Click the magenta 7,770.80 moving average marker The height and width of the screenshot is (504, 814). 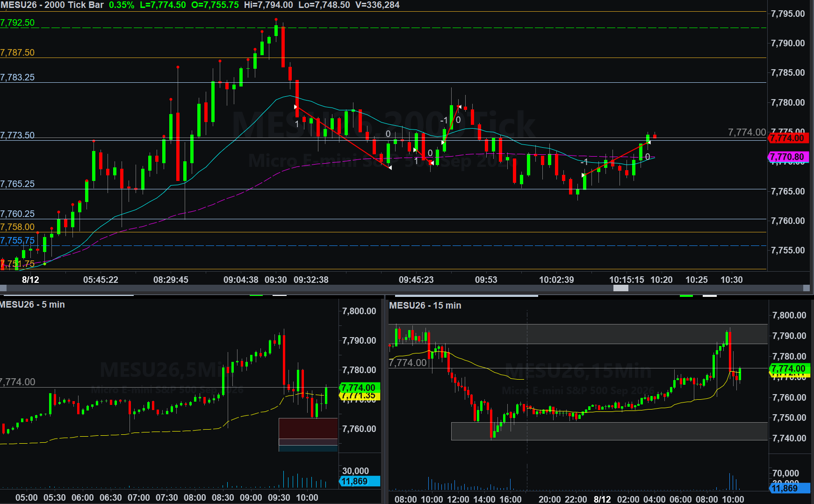click(x=788, y=157)
